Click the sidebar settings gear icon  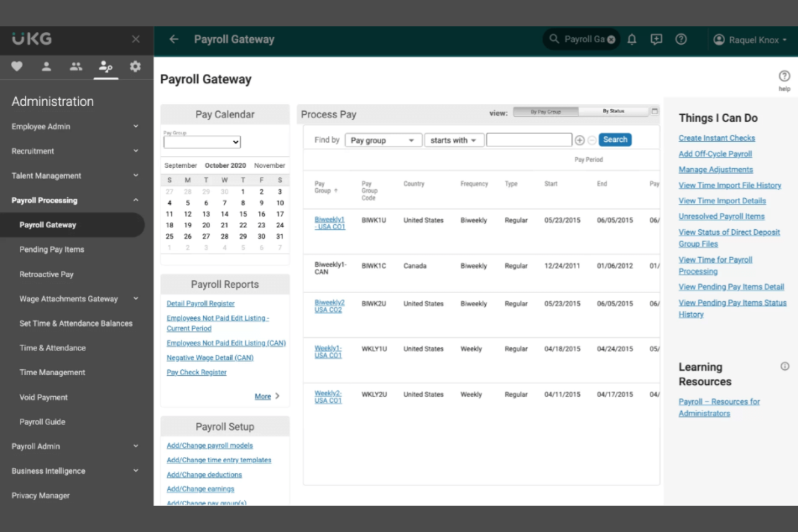[x=135, y=66]
